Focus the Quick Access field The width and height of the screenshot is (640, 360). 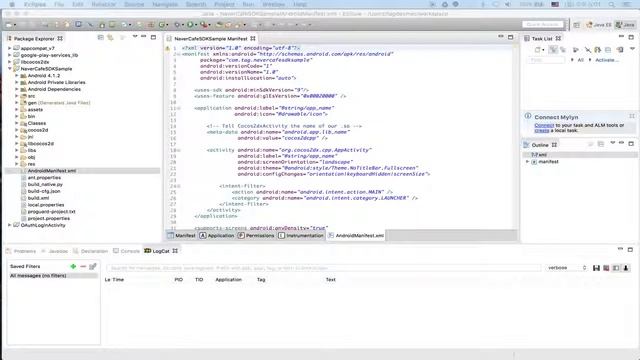[x=542, y=25]
